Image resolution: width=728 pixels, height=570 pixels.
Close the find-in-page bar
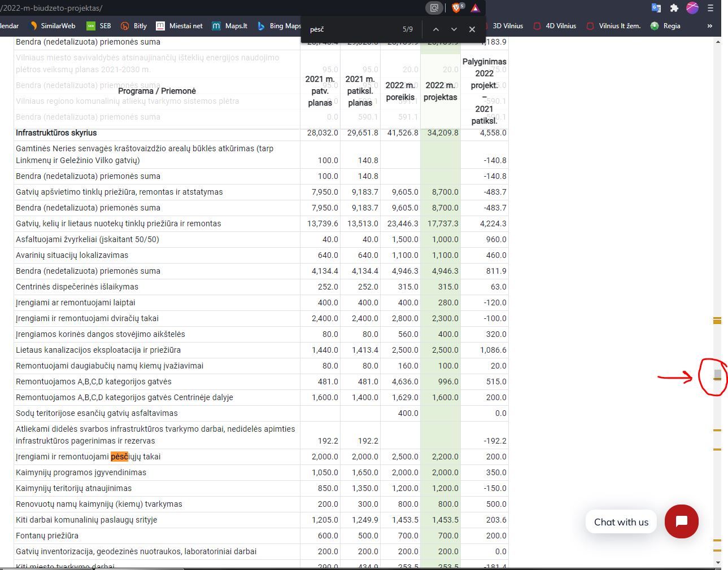472,29
